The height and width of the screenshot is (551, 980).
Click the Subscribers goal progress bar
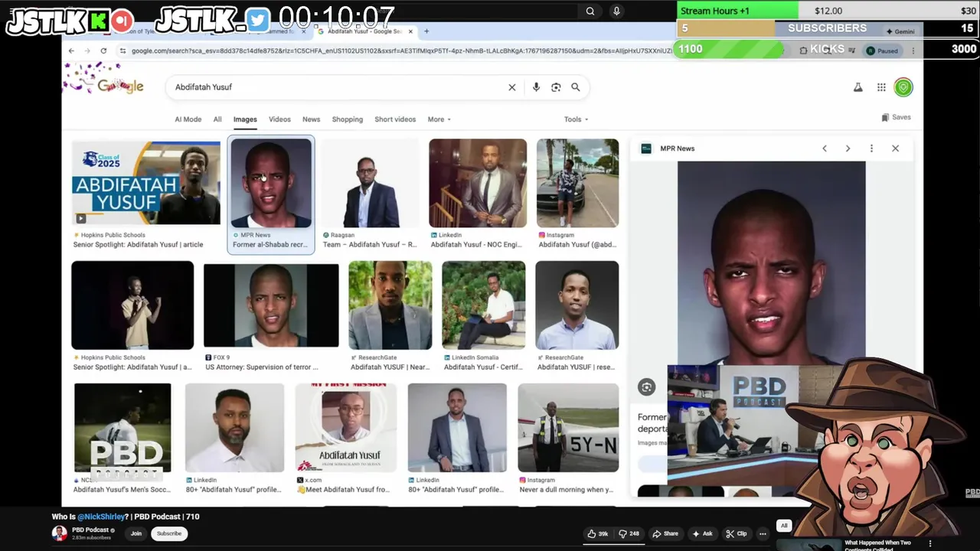coord(828,28)
